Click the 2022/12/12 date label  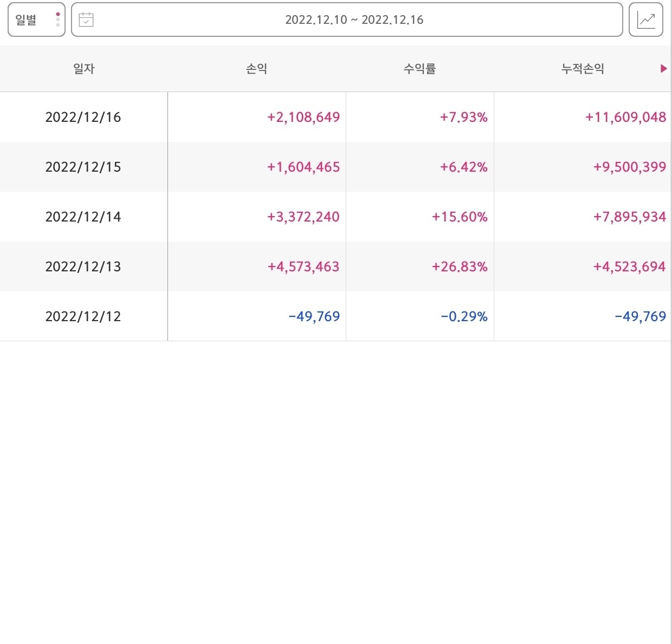pyautogui.click(x=83, y=316)
